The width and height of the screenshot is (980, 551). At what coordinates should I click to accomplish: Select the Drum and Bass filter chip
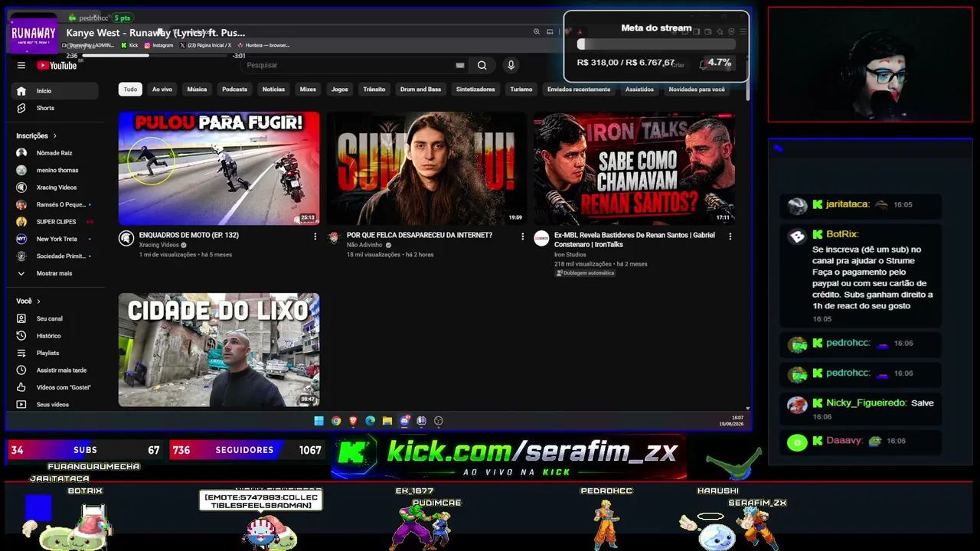[x=420, y=90]
